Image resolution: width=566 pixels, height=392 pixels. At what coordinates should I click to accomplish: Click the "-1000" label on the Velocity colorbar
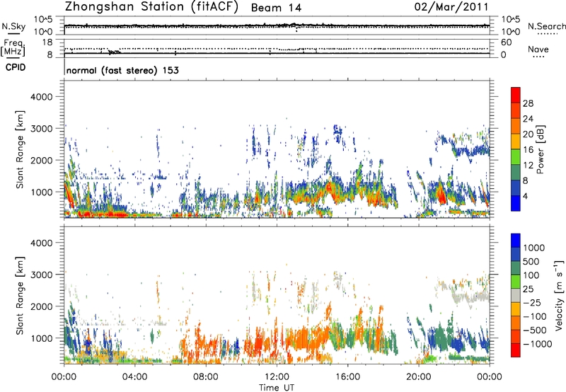[x=538, y=344]
